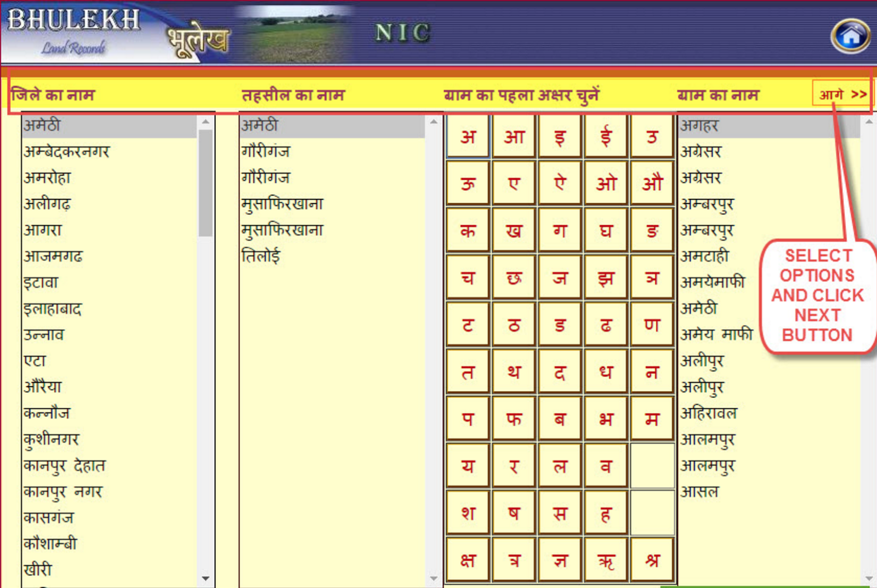Select उन्नाव in district list
The image size is (877, 588).
pos(110,335)
